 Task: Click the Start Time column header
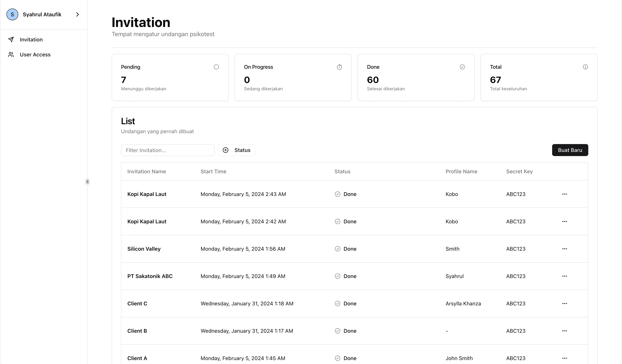213,172
